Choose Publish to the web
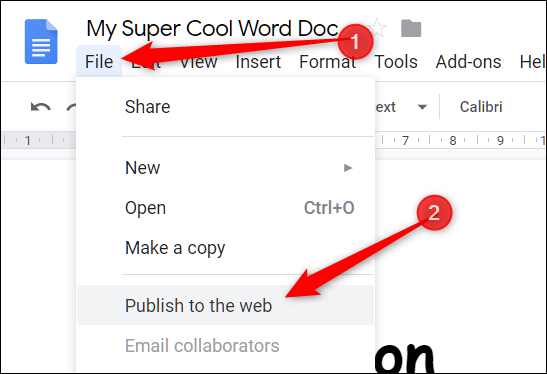This screenshot has width=547, height=374. coord(225,305)
